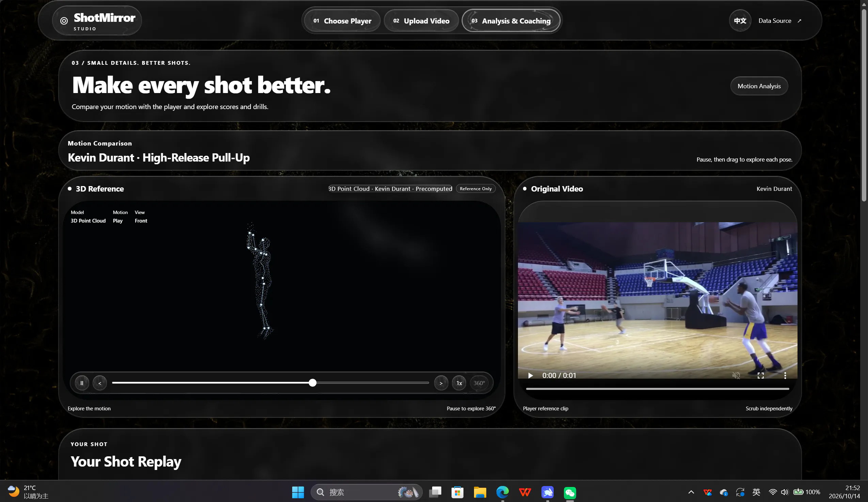The width and height of the screenshot is (868, 502).
Task: Click the battery status icon
Action: click(799, 492)
